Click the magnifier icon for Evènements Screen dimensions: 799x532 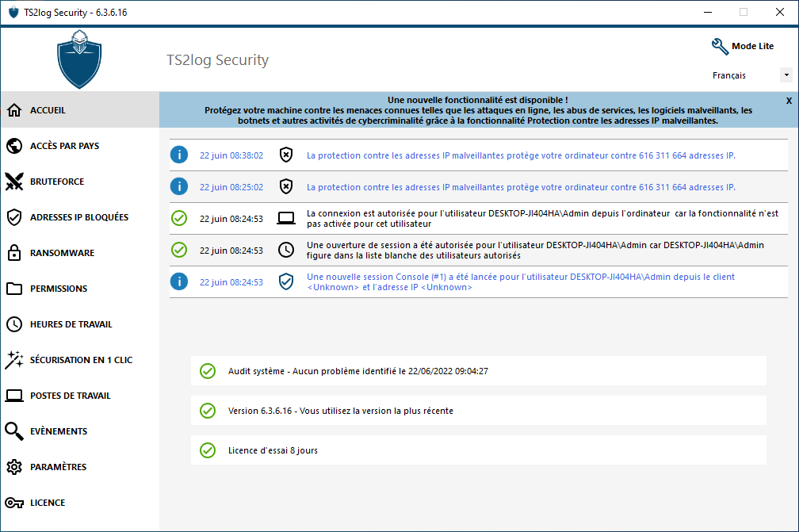(x=14, y=431)
